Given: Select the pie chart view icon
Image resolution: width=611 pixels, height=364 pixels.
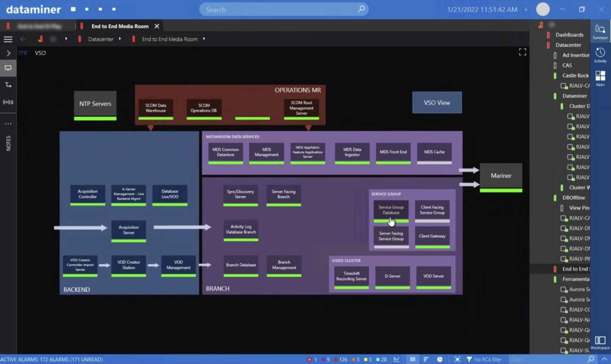Looking at the screenshot, I should [440, 359].
